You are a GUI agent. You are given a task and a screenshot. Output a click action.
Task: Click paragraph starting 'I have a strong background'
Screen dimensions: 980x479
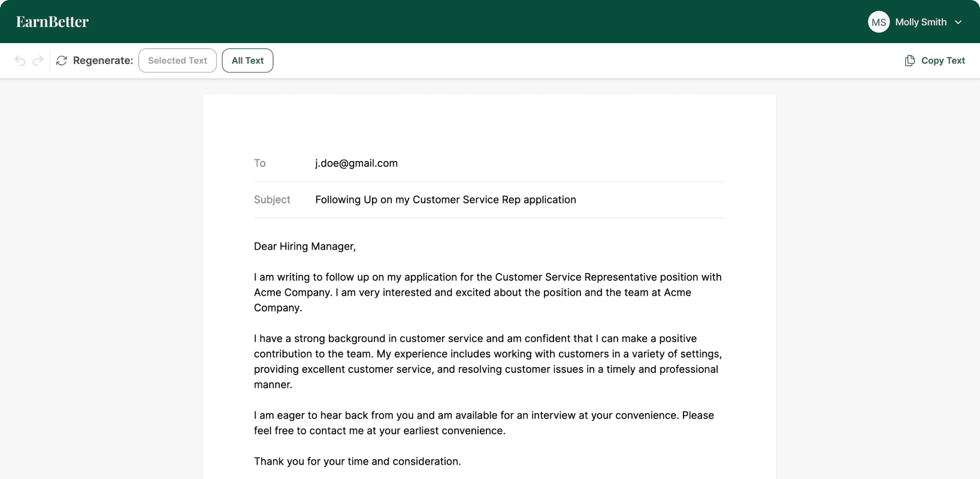(488, 362)
